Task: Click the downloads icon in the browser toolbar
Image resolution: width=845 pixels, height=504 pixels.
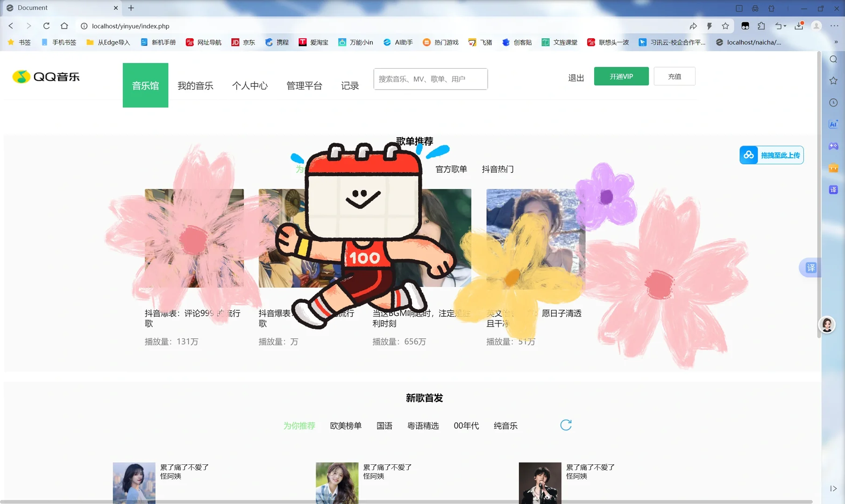Action: pos(798,26)
